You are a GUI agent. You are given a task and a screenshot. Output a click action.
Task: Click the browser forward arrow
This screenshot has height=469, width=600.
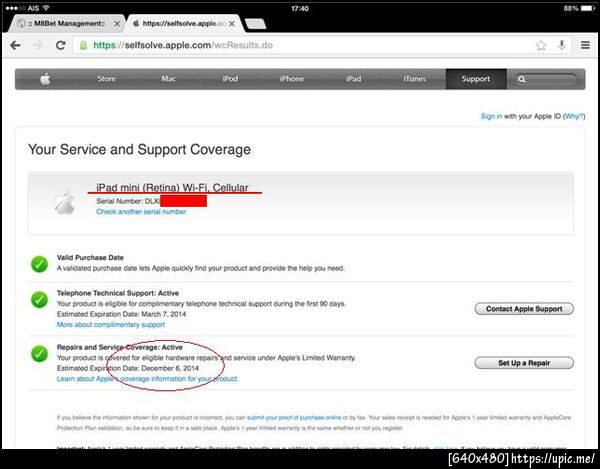(x=38, y=46)
